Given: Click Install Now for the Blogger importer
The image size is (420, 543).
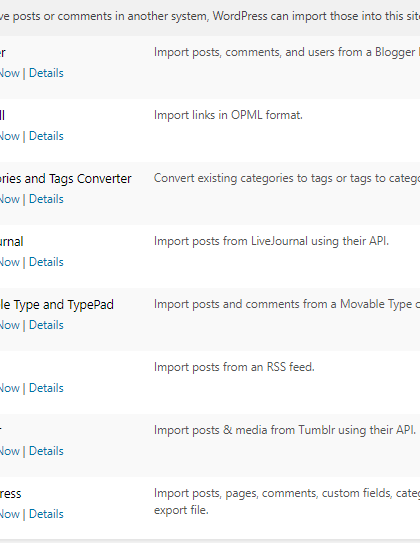Looking at the screenshot, I should (10, 73).
